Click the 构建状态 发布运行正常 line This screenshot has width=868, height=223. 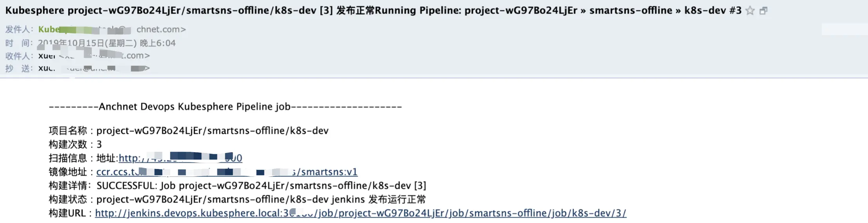click(237, 199)
